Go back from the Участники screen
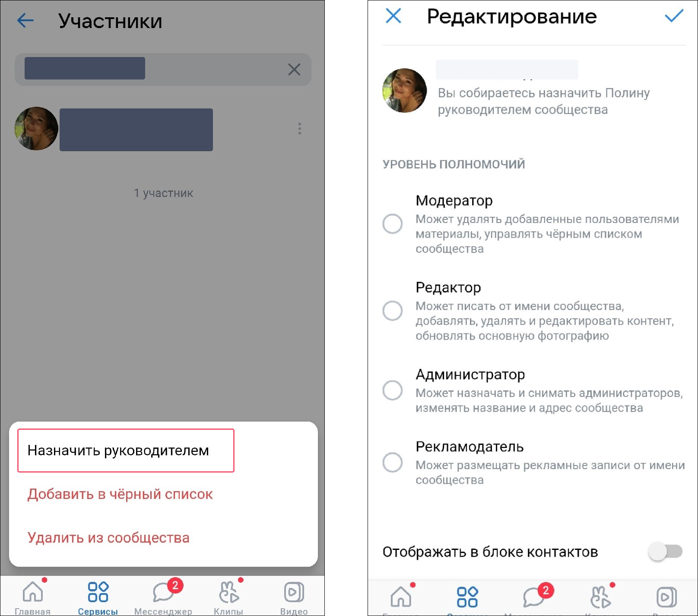The height and width of the screenshot is (616, 698). 25,20
